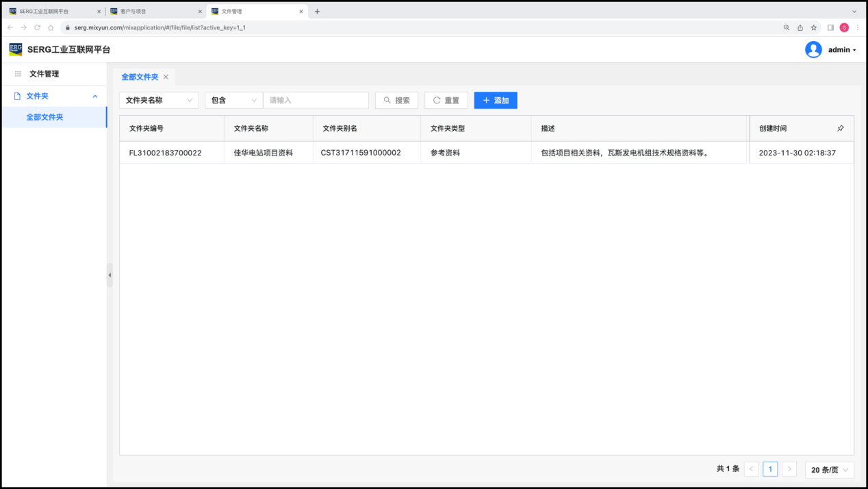This screenshot has width=868, height=489.
Task: Click the 请输入 search text field
Action: 316,101
